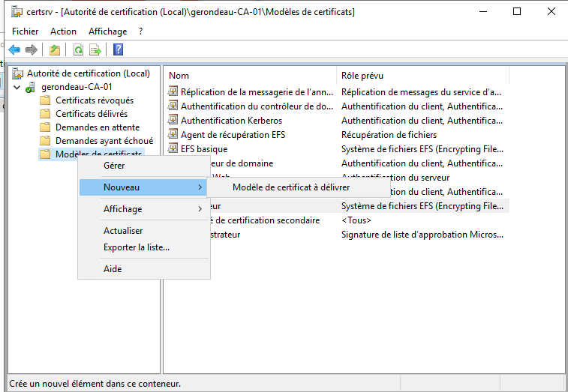This screenshot has width=568, height=392.
Task: Click the EFS basique certificate icon
Action: click(173, 149)
